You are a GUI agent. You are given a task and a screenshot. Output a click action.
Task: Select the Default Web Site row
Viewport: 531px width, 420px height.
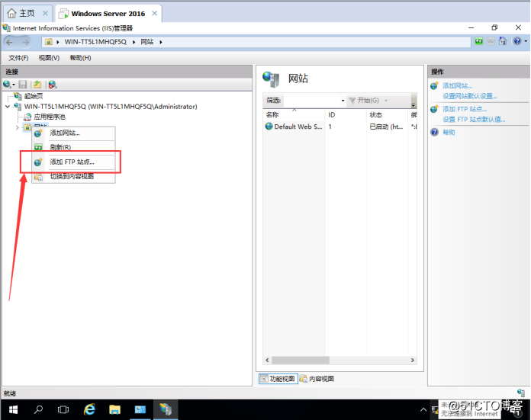pos(340,127)
